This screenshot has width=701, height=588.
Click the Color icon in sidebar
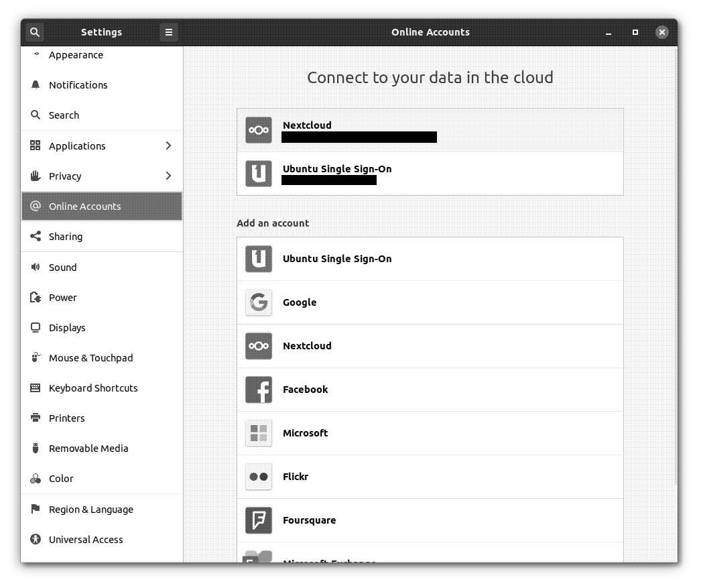pos(36,479)
